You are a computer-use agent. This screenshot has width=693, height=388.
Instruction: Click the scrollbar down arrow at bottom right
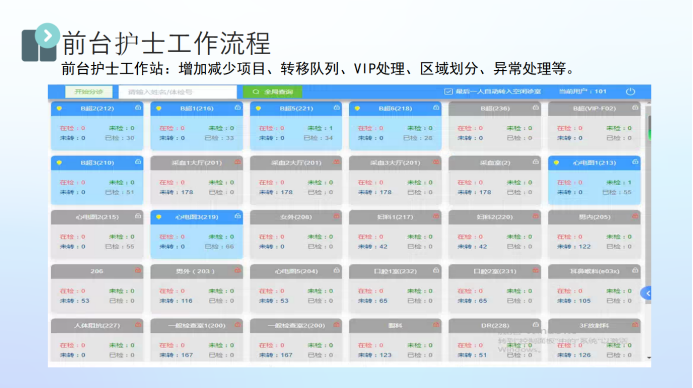coord(648,358)
